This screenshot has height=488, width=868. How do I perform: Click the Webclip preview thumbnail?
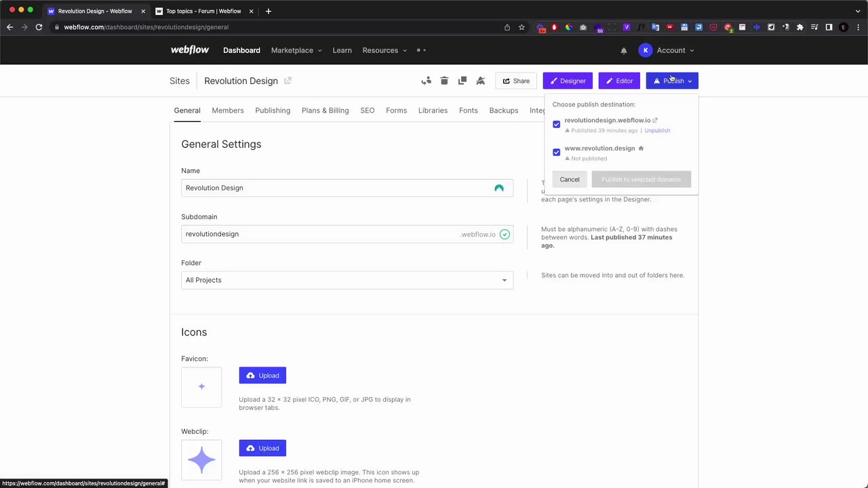(x=201, y=460)
